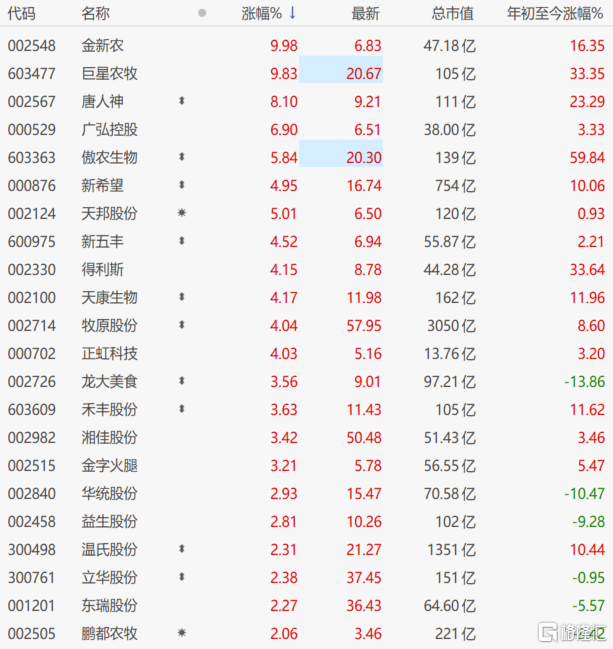Select stock name 正虹科技
Image resolution: width=613 pixels, height=649 pixels.
[x=110, y=354]
